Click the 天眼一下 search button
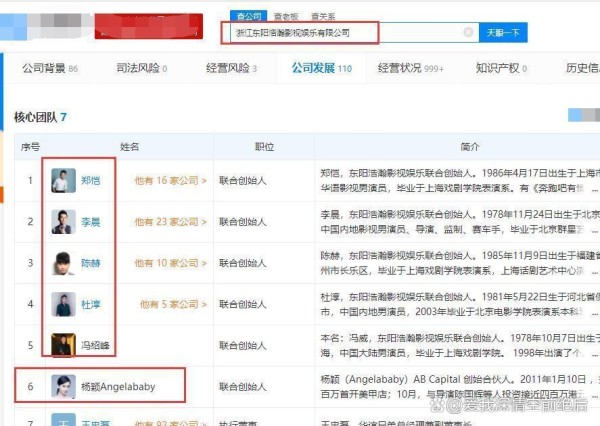The height and width of the screenshot is (426, 600). point(503,33)
